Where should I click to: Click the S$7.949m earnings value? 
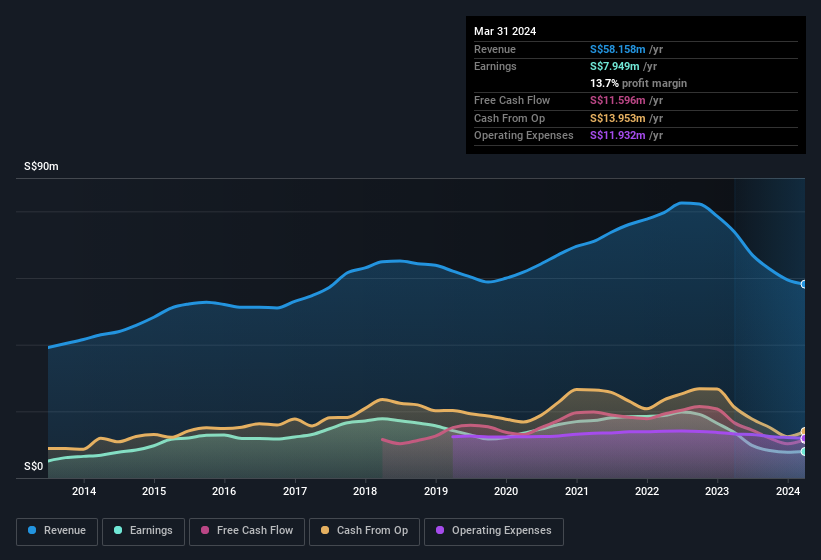615,66
